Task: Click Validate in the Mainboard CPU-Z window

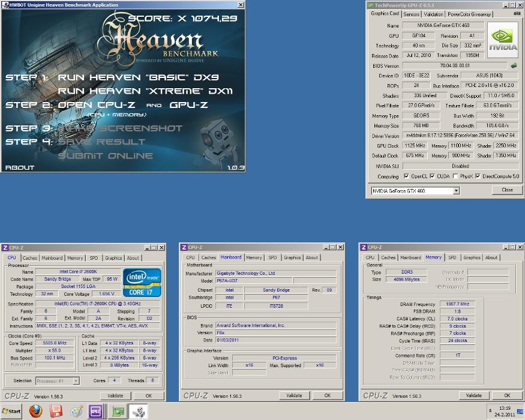Action: 295,395
